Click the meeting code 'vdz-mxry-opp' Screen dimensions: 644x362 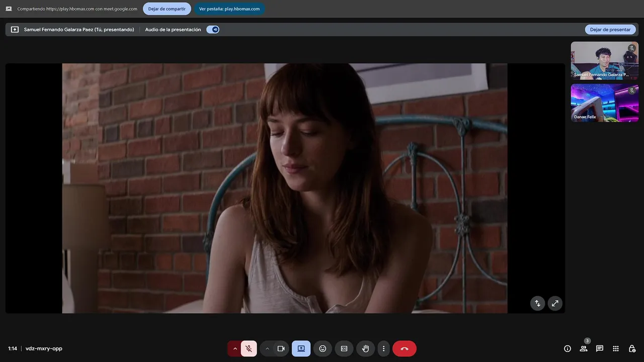pyautogui.click(x=44, y=348)
